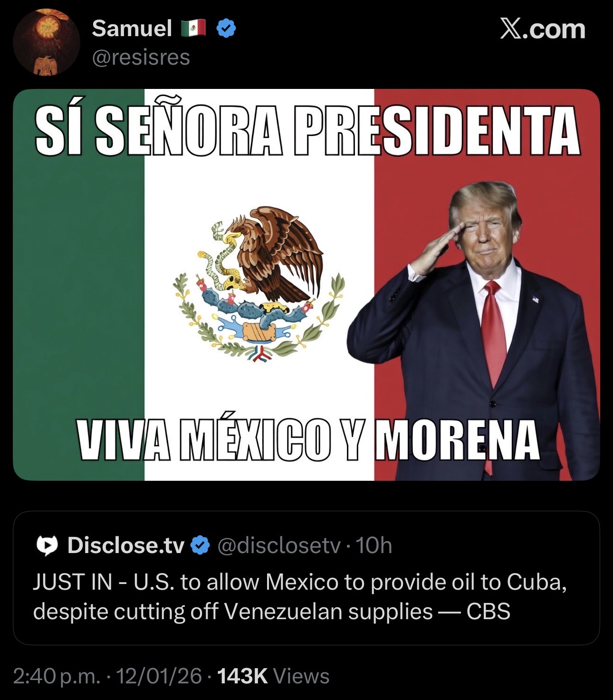The height and width of the screenshot is (700, 613).
Task: Open the Mexican flag meme image
Action: coord(306,285)
